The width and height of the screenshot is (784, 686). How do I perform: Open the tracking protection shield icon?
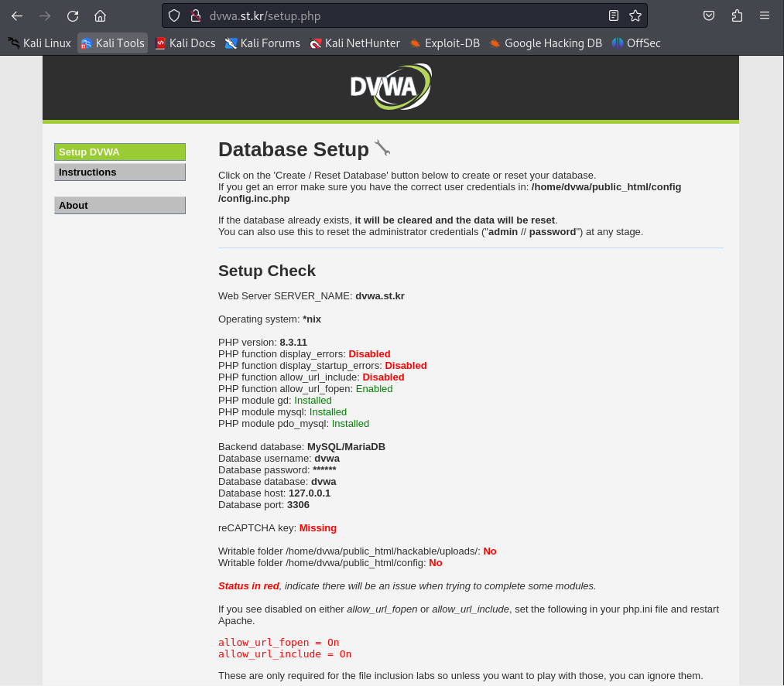(174, 16)
